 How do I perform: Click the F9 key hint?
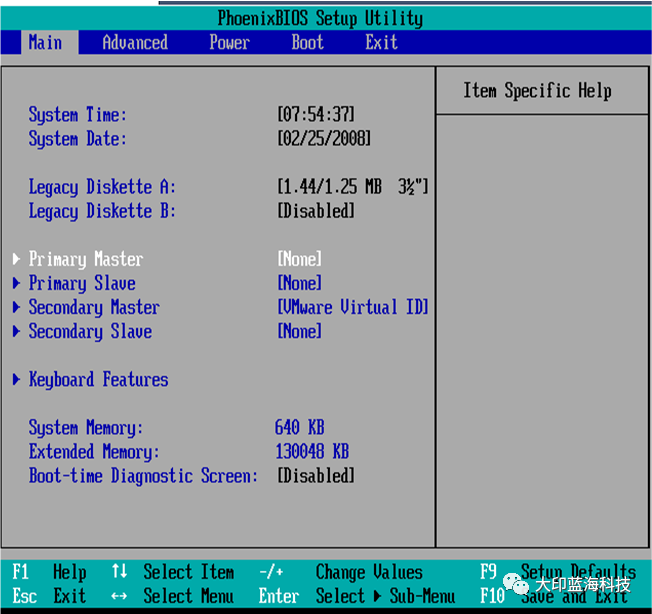pyautogui.click(x=488, y=572)
